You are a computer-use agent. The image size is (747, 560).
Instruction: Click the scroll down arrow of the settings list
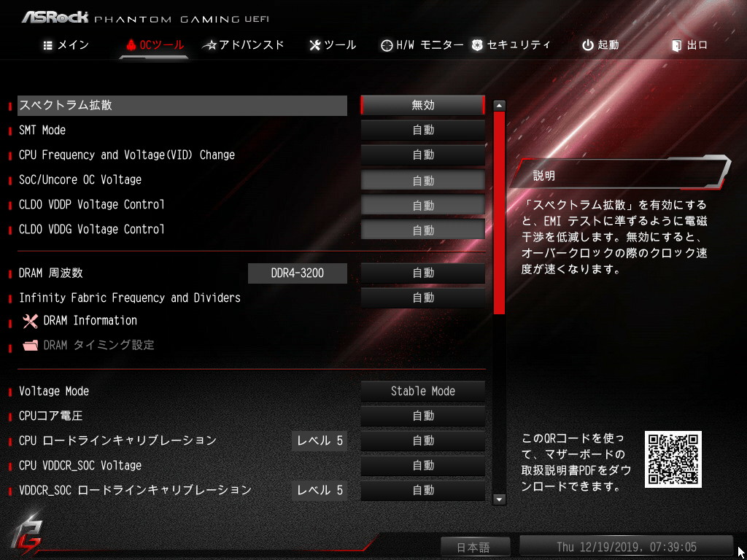[x=499, y=499]
